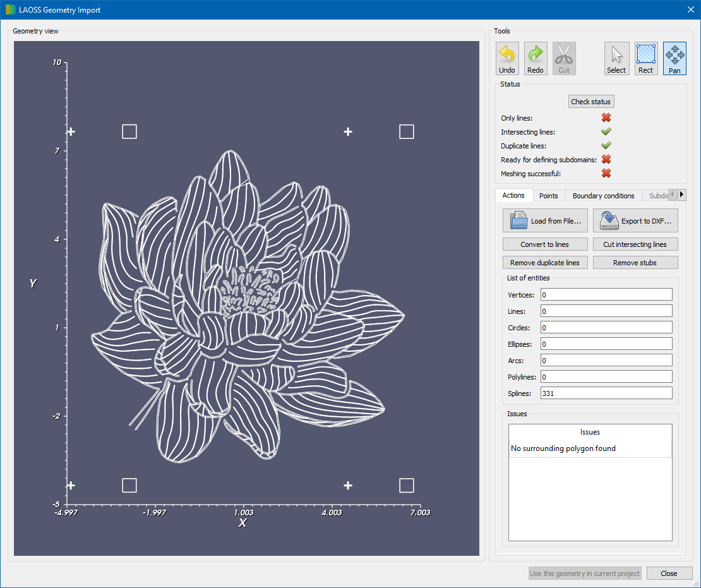
Task: Switch to the Points tab
Action: point(549,195)
